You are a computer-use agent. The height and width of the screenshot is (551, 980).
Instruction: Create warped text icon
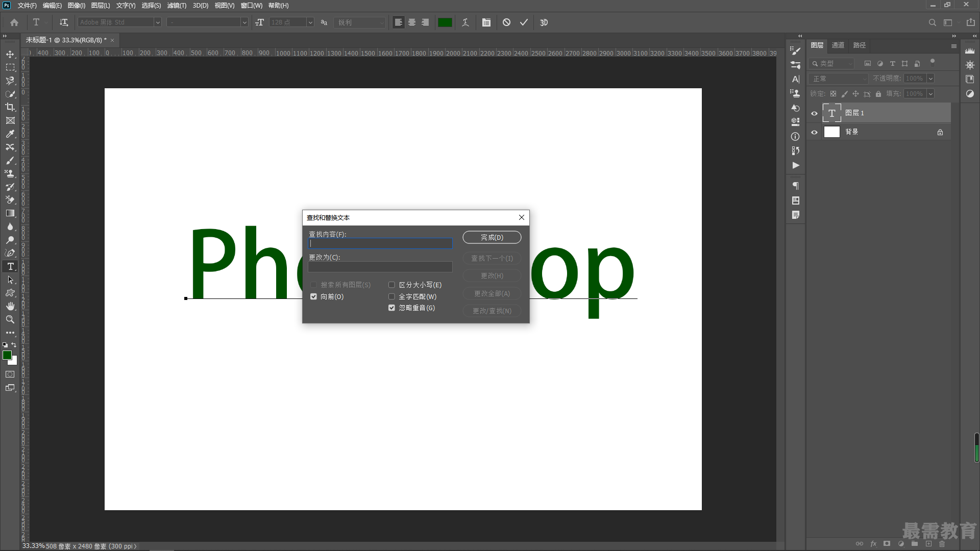(465, 22)
